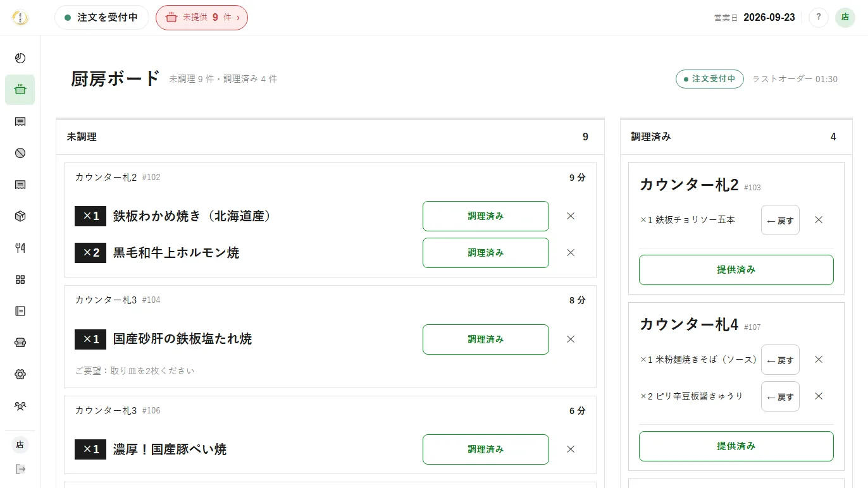Open the help question mark button
The height and width of the screenshot is (488, 868).
(819, 18)
